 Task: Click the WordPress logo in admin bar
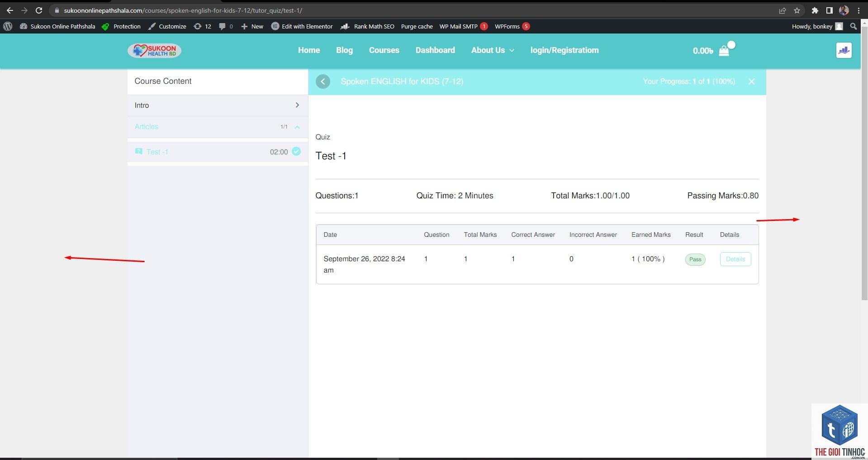click(8, 26)
